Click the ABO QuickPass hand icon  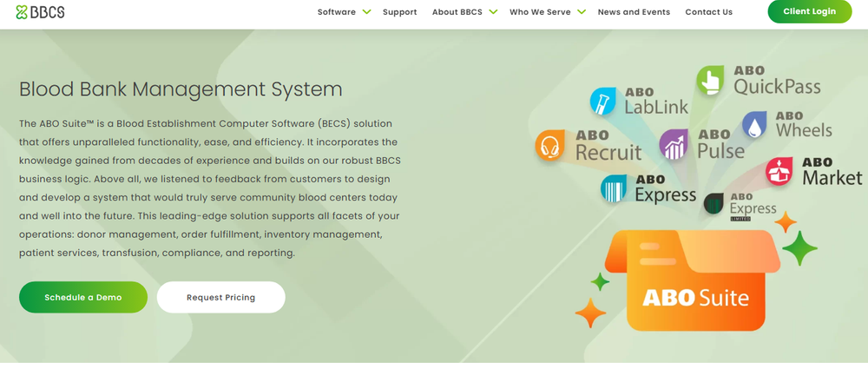[710, 81]
